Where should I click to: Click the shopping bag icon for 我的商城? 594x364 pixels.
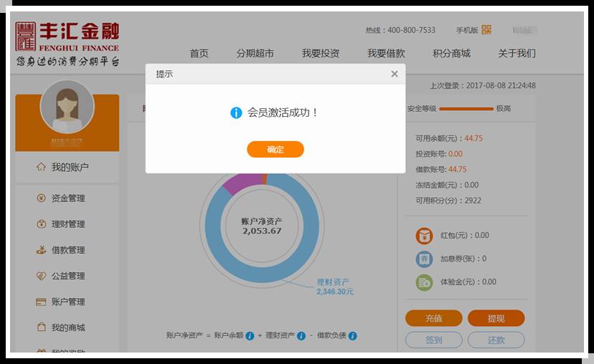(41, 327)
